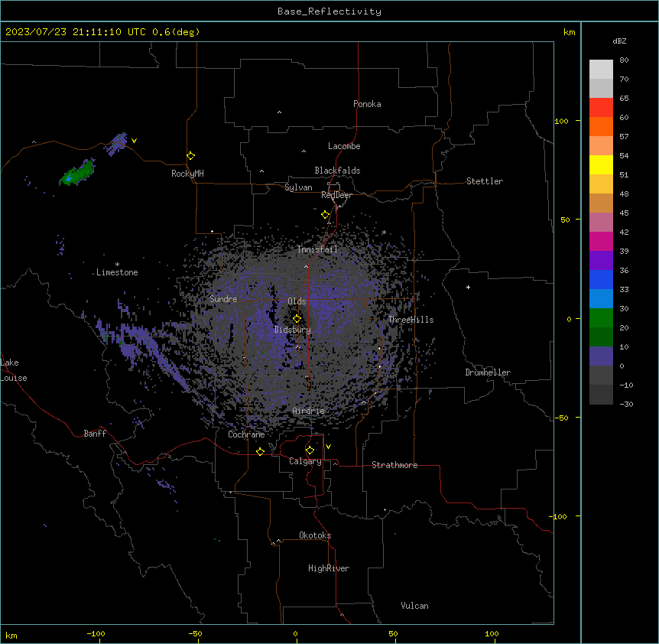This screenshot has height=644, width=659.
Task: Click the Cochrane city label
Action: click(246, 434)
